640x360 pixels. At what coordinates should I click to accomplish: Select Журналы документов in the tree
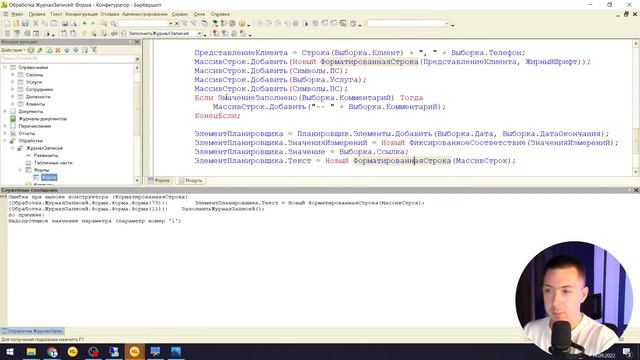(42, 119)
